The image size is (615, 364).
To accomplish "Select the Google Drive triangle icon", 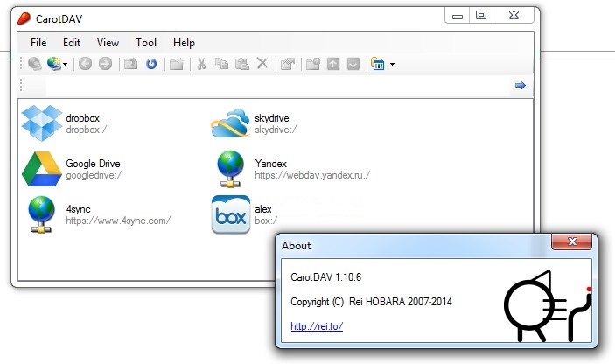I will pos(42,169).
